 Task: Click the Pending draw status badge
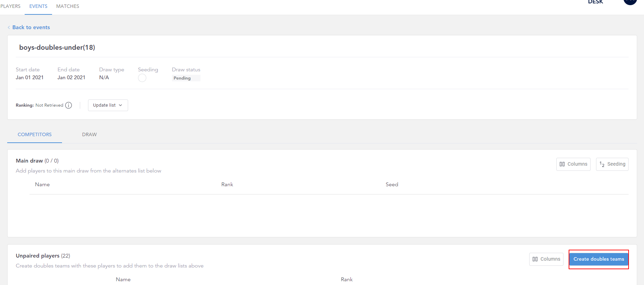[182, 78]
